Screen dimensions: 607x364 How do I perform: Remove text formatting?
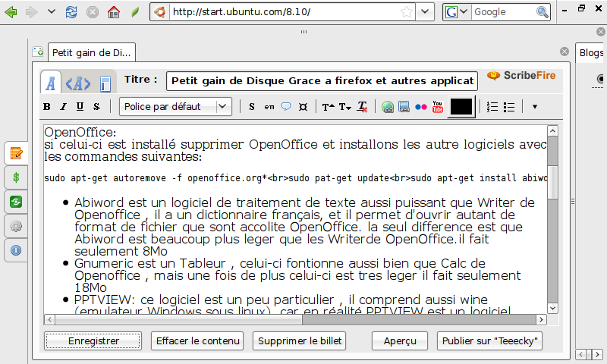click(x=363, y=107)
